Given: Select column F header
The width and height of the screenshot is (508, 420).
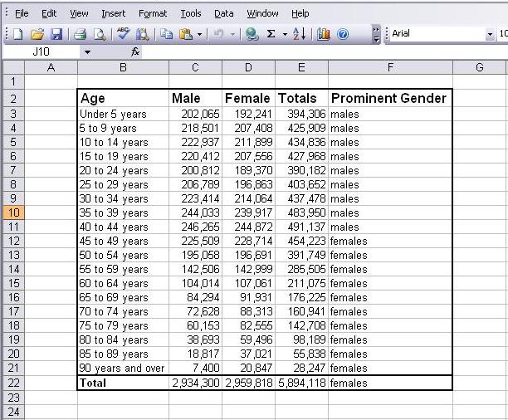Looking at the screenshot, I should point(390,67).
